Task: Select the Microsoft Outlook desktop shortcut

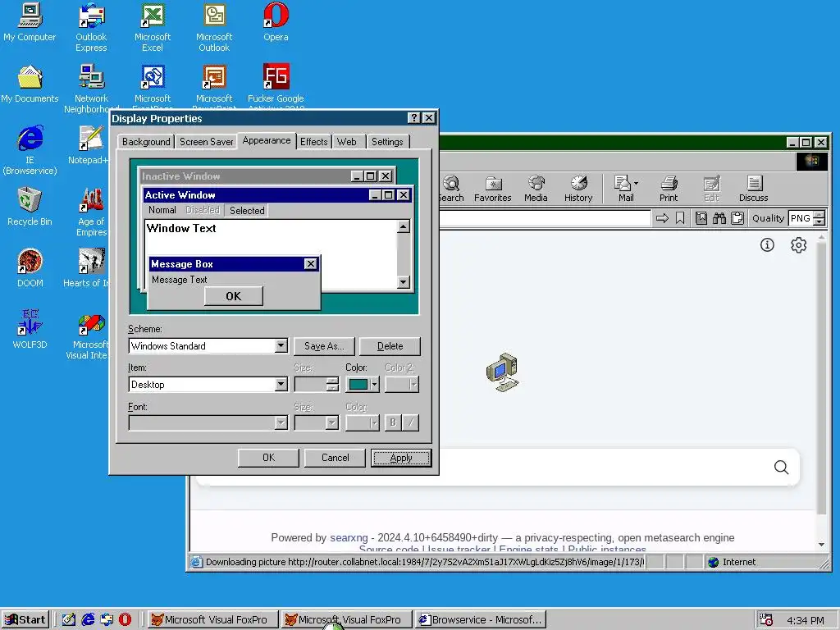Action: [x=214, y=27]
